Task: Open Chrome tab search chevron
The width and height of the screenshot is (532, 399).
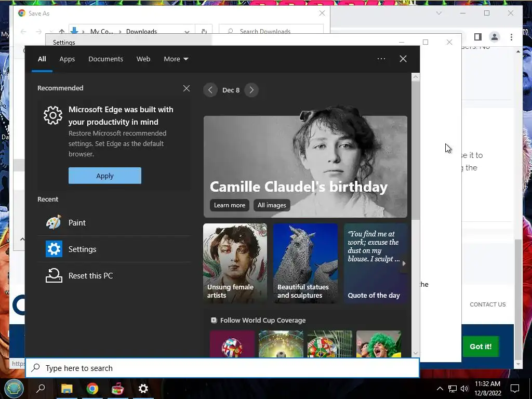Action: pyautogui.click(x=438, y=13)
